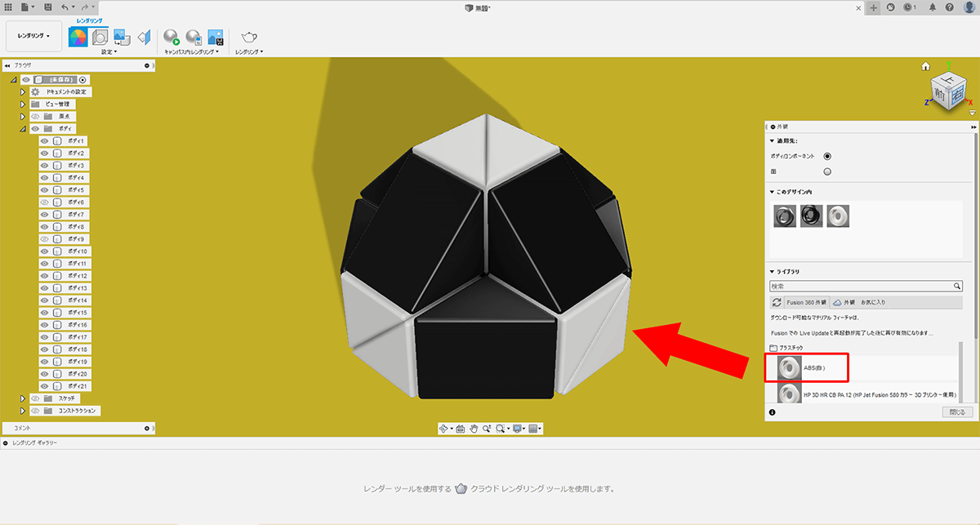Click the Redo arrow
This screenshot has width=980, height=525.
click(x=85, y=7)
